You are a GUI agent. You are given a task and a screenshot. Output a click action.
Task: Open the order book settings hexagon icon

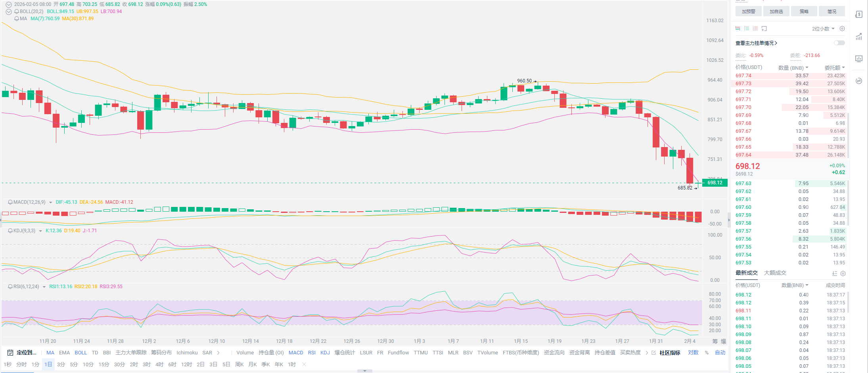[842, 29]
